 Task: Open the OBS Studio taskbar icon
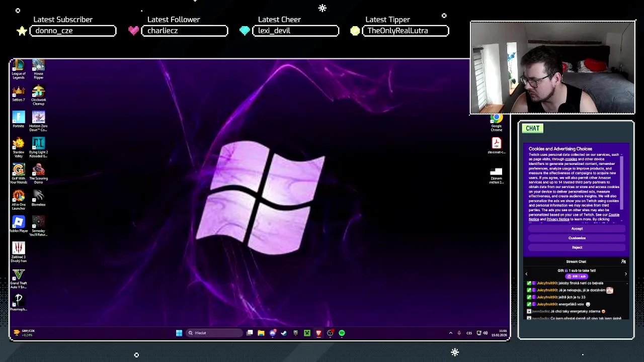point(330,333)
